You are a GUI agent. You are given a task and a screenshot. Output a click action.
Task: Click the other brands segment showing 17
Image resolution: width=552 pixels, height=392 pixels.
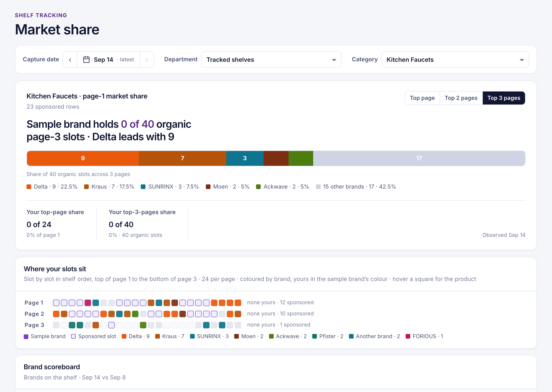pyautogui.click(x=419, y=158)
